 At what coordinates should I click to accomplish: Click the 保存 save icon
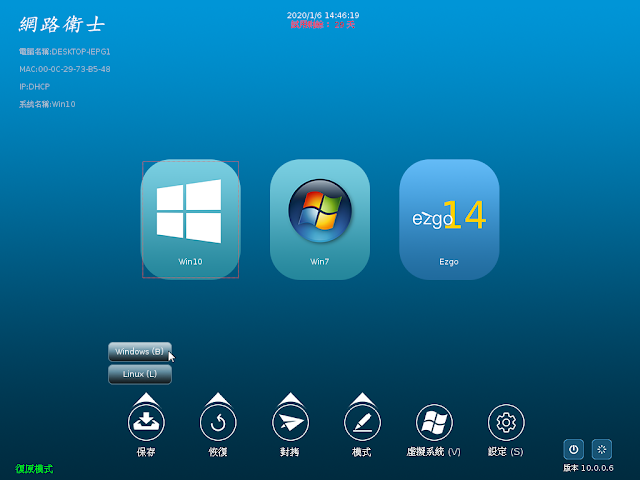pos(146,422)
